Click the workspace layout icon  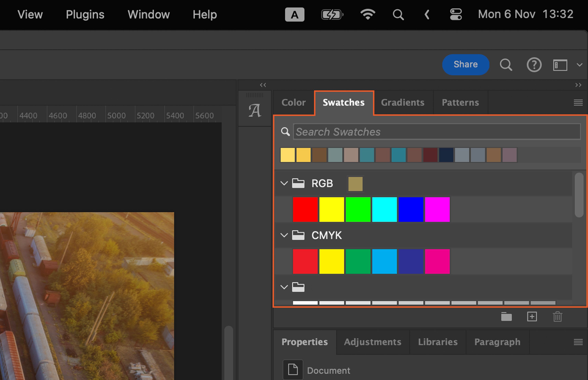(x=560, y=65)
